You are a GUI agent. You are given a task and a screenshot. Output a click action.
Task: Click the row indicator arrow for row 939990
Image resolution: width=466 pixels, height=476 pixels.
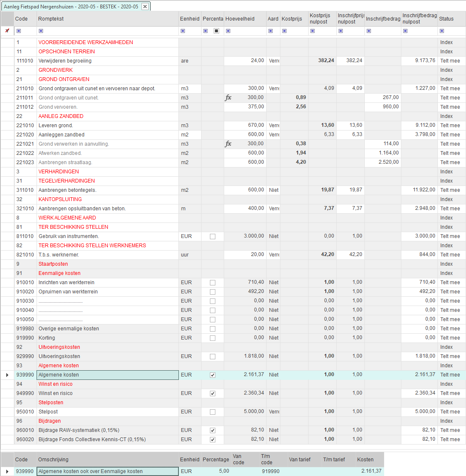[x=7, y=375]
